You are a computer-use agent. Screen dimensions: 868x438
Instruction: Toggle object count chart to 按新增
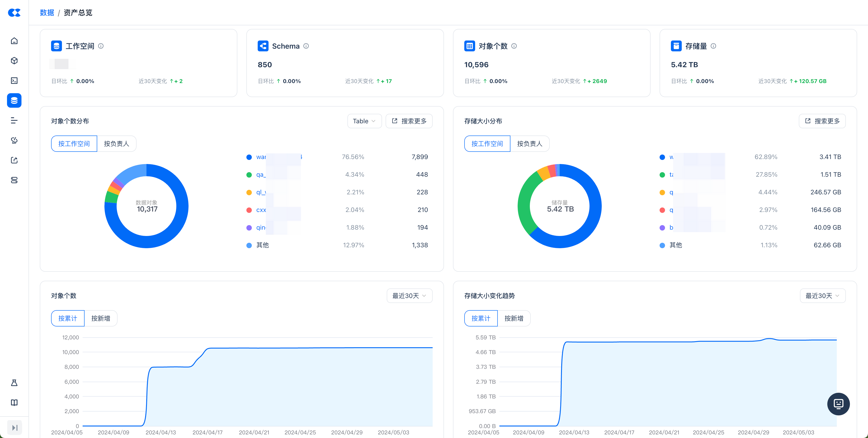100,318
